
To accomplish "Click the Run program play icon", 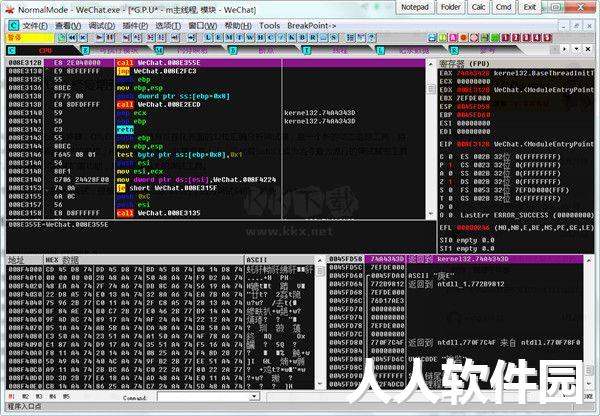I will (99, 38).
